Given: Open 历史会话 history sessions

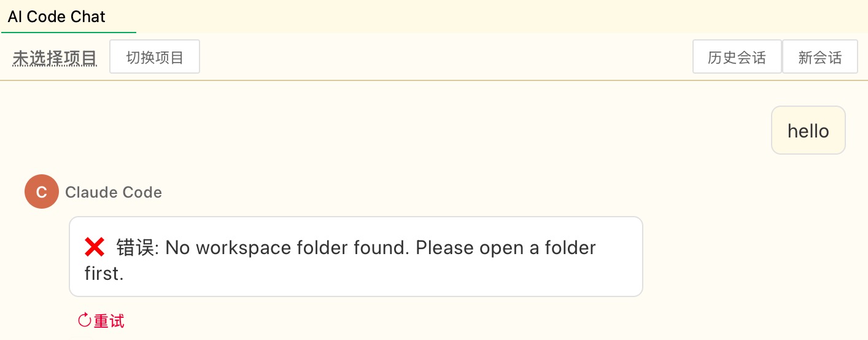Looking at the screenshot, I should pyautogui.click(x=737, y=57).
